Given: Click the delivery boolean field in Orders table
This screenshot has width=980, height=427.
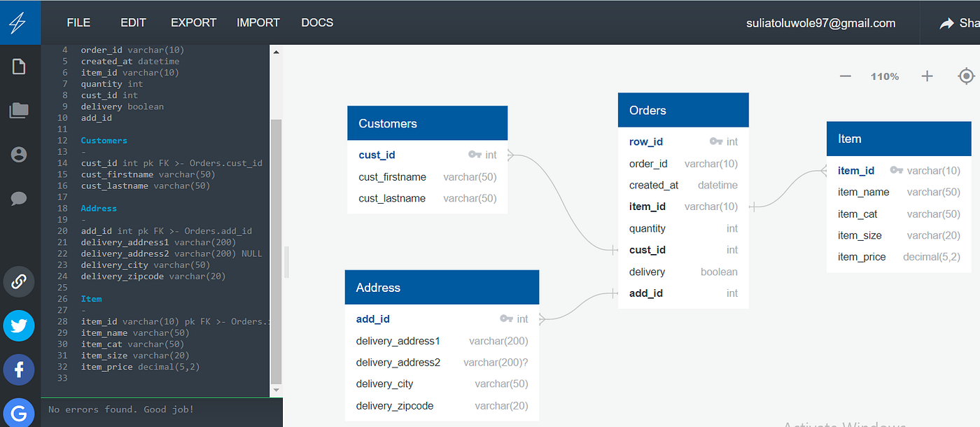Looking at the screenshot, I should pos(683,272).
